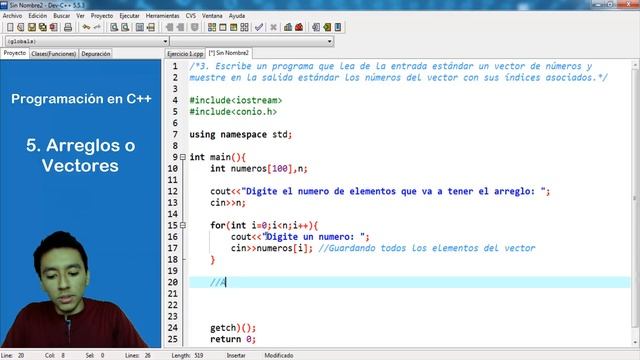Click the '#include<conio.h>' code line

(233, 112)
